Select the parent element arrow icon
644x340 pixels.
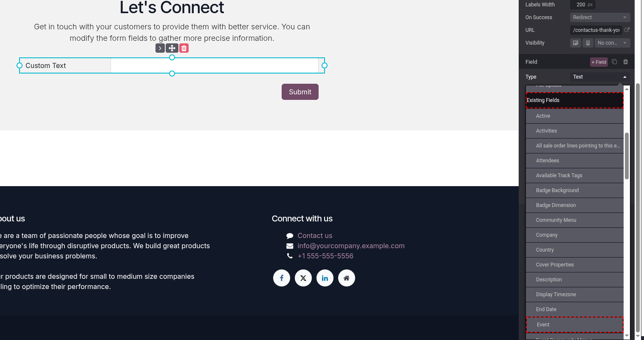click(x=160, y=48)
